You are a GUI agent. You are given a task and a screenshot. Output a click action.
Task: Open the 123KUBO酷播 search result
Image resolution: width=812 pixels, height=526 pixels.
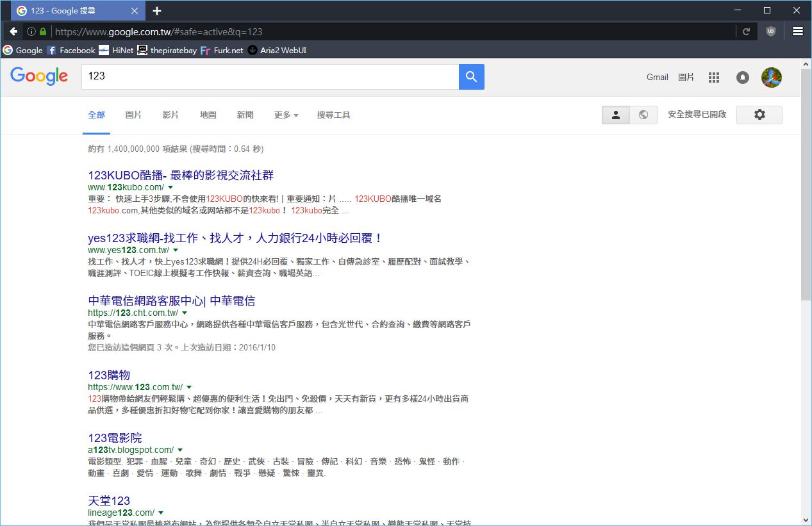(x=181, y=175)
